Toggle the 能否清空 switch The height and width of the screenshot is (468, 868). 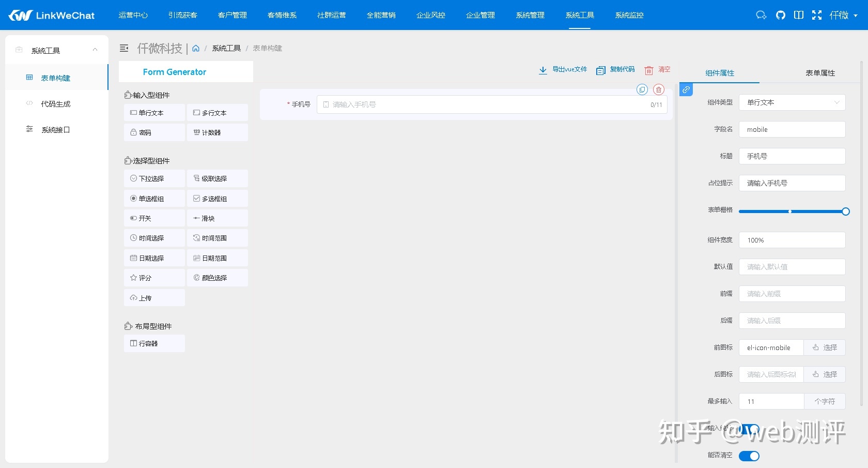tap(749, 456)
